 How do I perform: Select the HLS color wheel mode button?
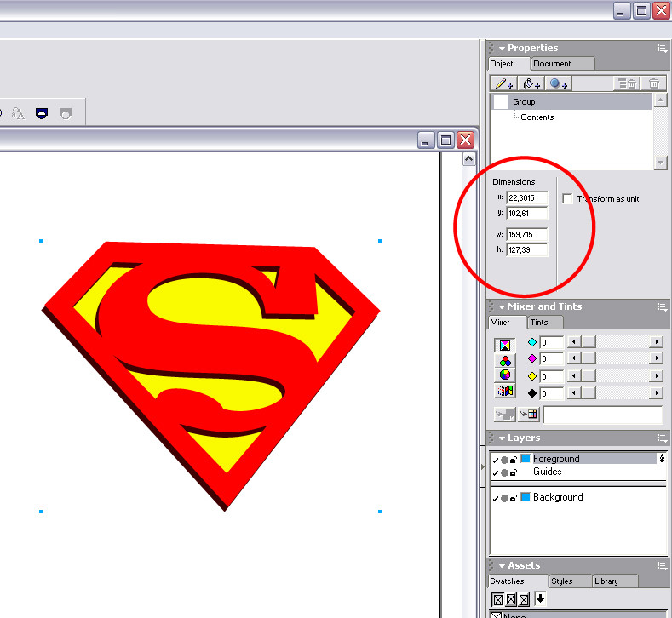click(505, 375)
